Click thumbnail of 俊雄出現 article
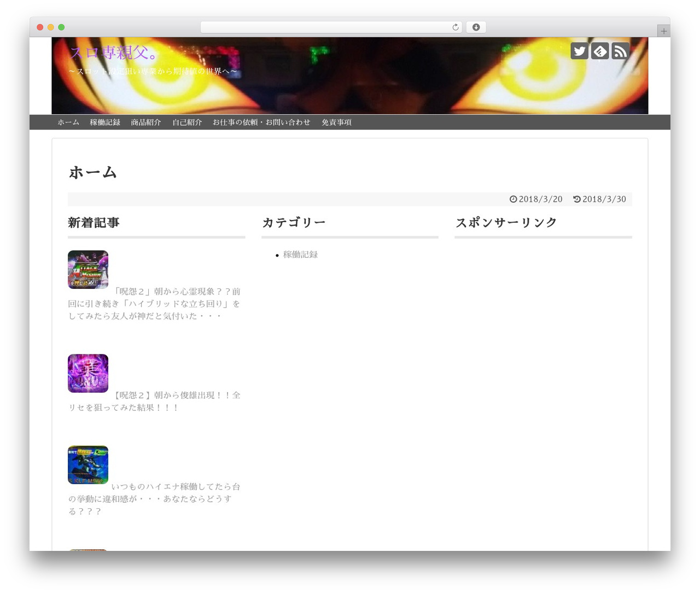Viewport: 700px width, 593px height. click(88, 373)
